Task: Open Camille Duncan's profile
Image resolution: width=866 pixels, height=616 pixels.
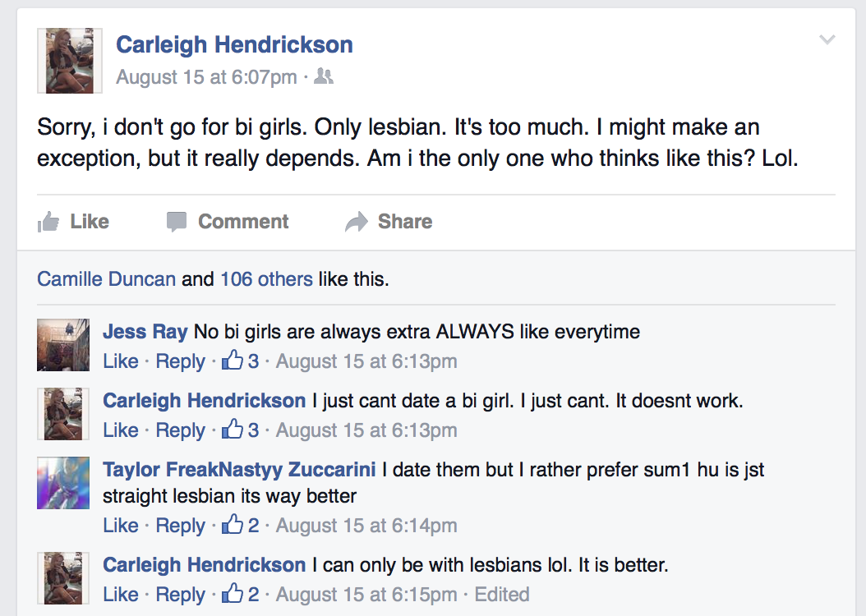Action: tap(106, 279)
